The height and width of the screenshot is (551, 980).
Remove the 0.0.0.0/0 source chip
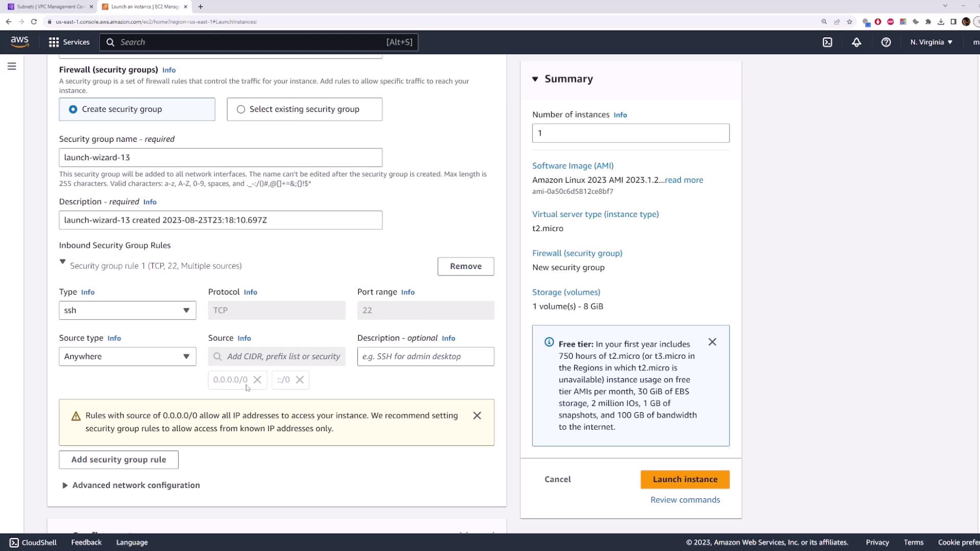[x=257, y=380]
